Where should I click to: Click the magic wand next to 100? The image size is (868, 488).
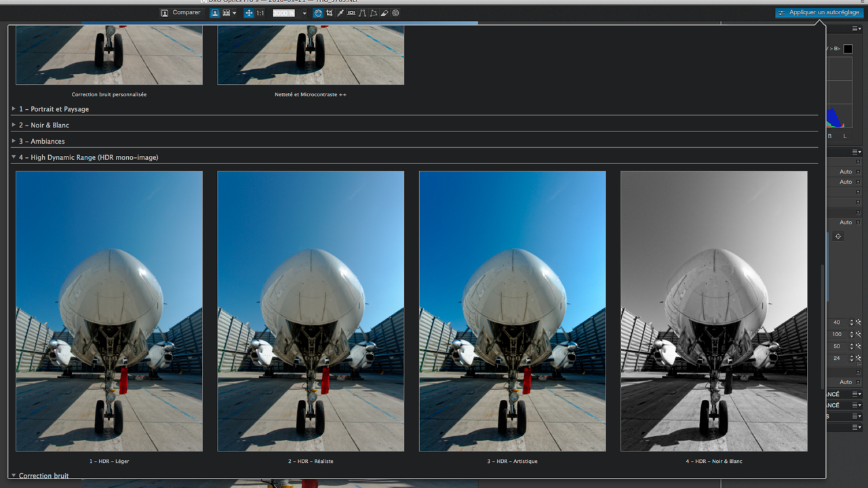click(858, 334)
